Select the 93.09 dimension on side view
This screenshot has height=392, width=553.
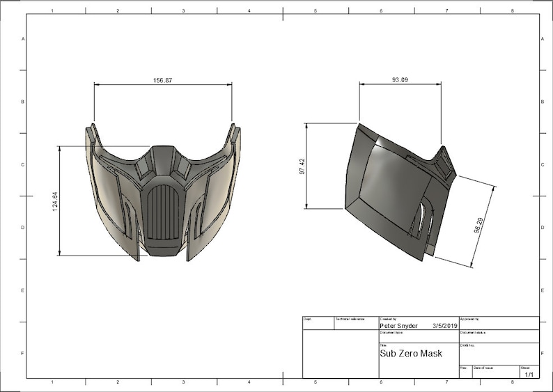(400, 79)
